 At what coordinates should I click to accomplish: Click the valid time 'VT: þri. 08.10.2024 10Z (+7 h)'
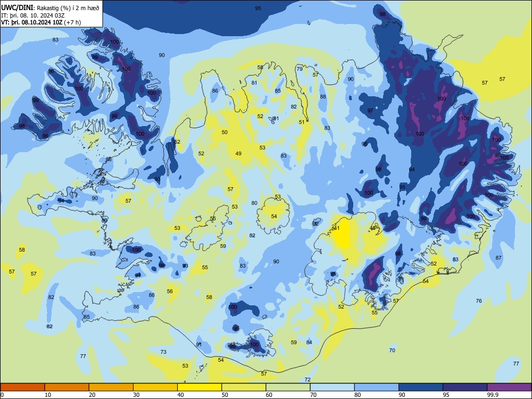pyautogui.click(x=41, y=22)
